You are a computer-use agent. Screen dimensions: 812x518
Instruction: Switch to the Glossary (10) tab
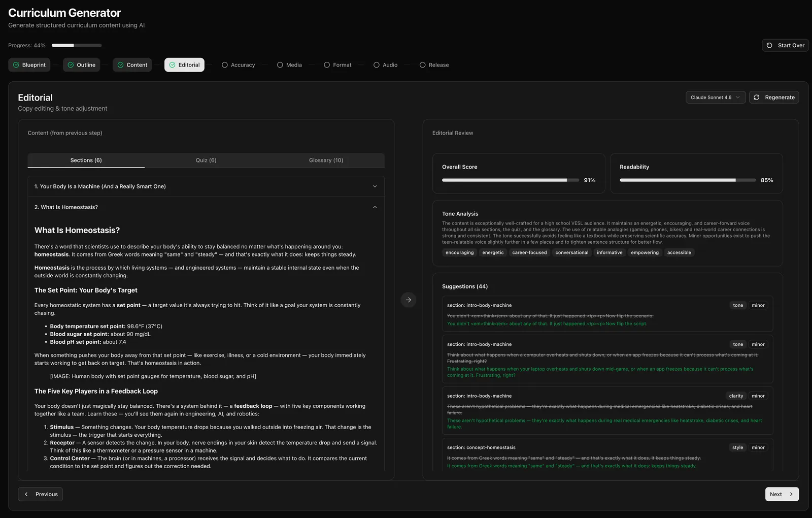click(x=326, y=160)
